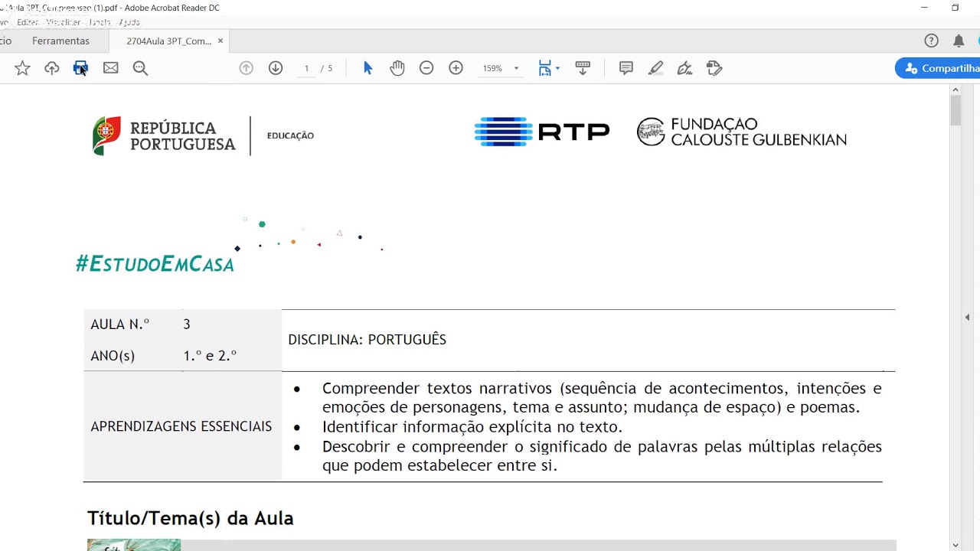Add the file to starred with star icon

click(22, 68)
